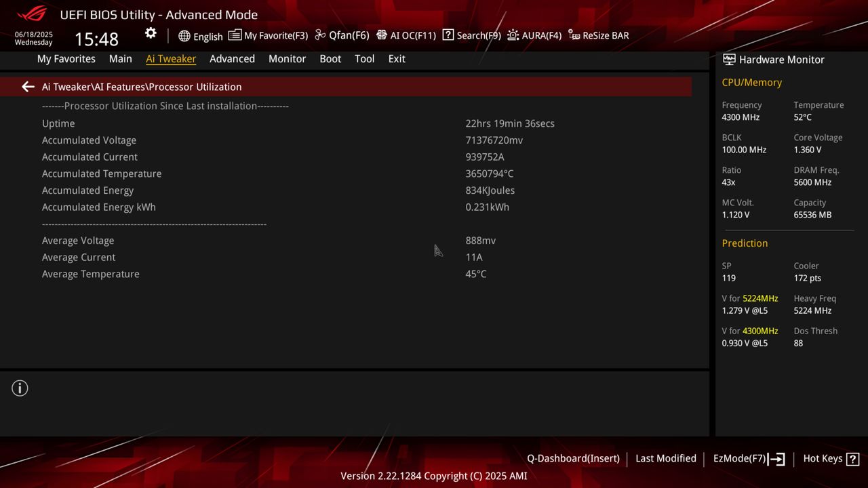Click the Hardware Monitor panel header
Screen dimensions: 868x488
click(x=773, y=60)
